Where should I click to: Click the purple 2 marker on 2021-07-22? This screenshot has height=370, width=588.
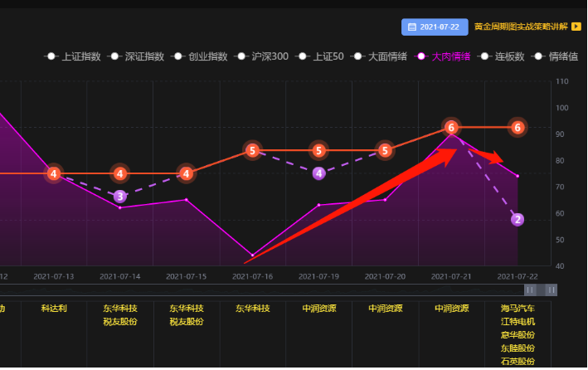pos(518,219)
